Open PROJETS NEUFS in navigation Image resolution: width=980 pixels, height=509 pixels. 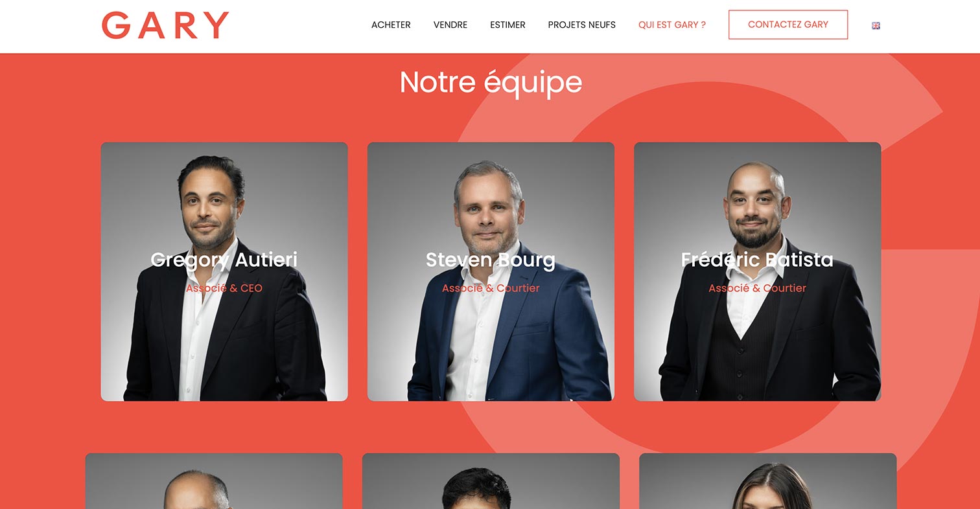[x=581, y=25]
